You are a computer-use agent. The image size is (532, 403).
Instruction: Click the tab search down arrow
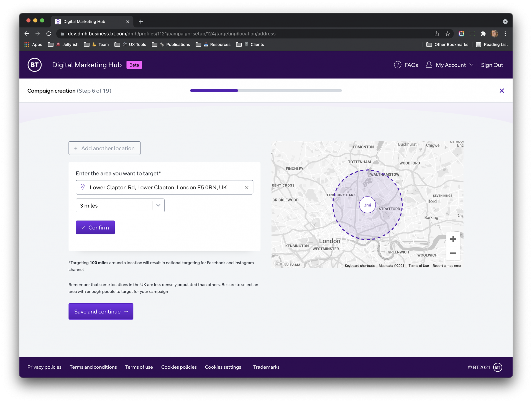point(505,22)
